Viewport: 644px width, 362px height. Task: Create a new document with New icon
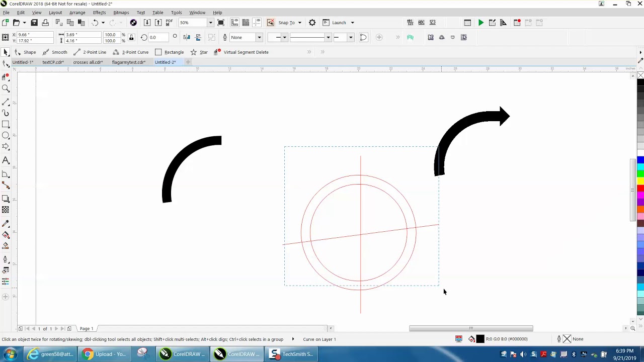tap(5, 23)
